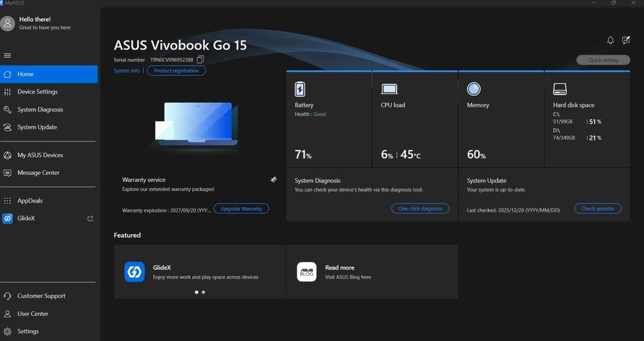Click the Warranty service heading
Viewport: 644px width, 341px height.
point(144,180)
